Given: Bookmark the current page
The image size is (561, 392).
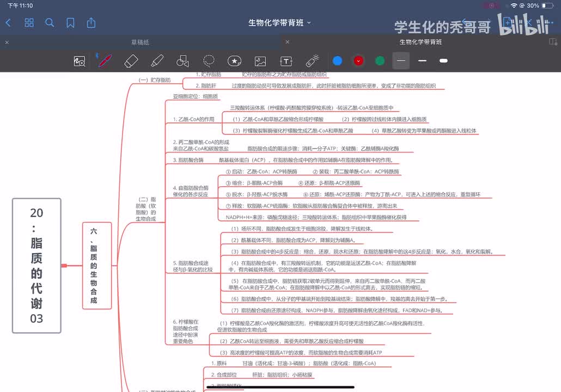Looking at the screenshot, I should pyautogui.click(x=70, y=23).
